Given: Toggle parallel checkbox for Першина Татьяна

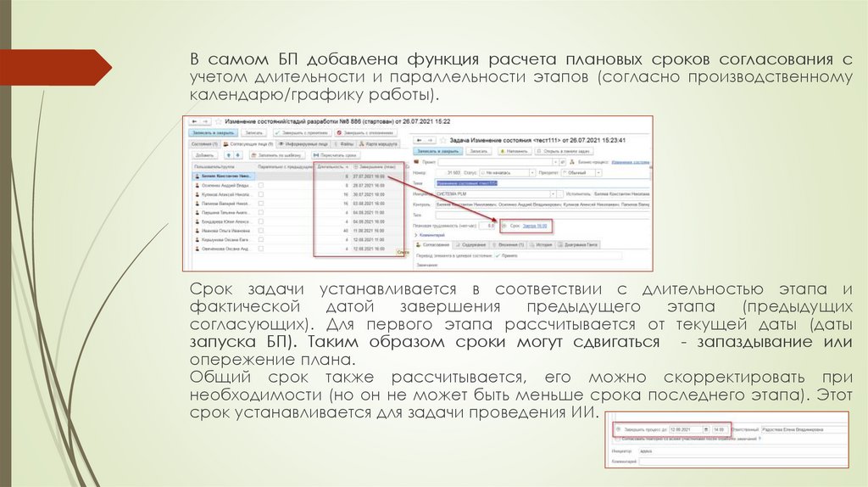Looking at the screenshot, I should click(x=261, y=213).
